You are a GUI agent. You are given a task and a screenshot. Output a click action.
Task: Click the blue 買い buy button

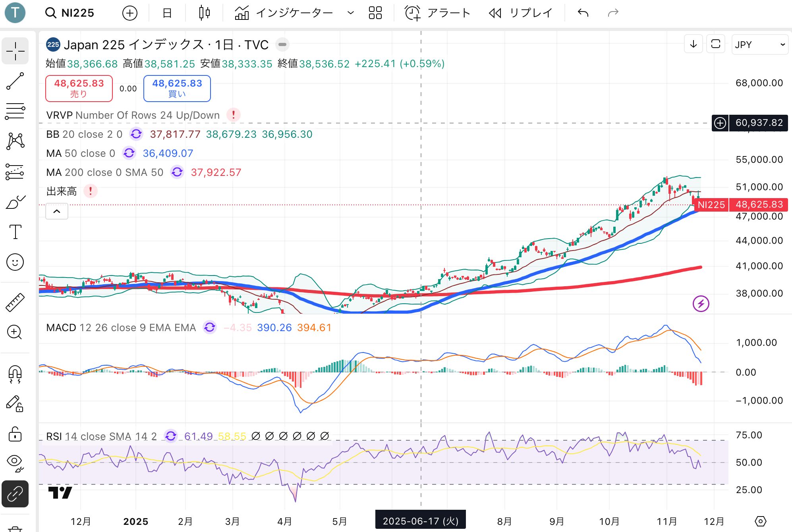[177, 88]
